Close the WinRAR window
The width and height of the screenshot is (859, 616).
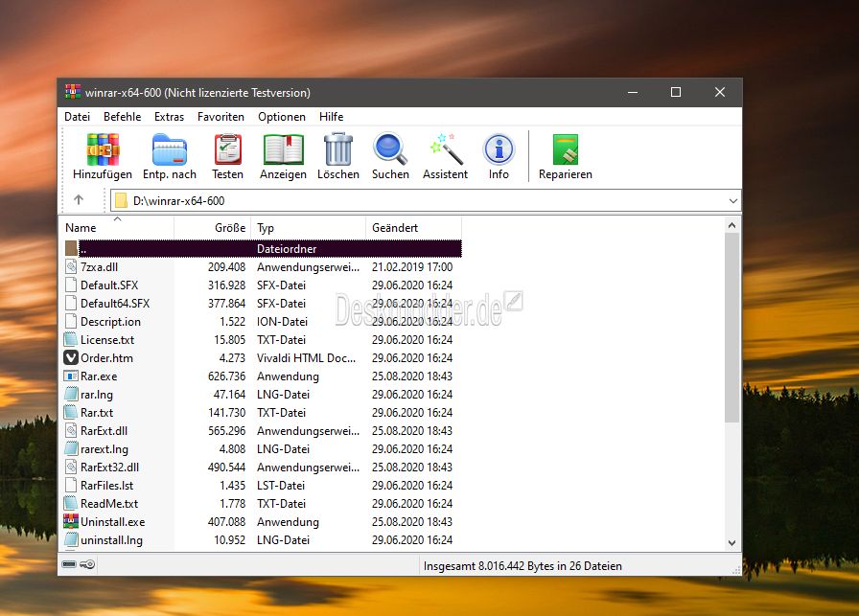pos(720,93)
